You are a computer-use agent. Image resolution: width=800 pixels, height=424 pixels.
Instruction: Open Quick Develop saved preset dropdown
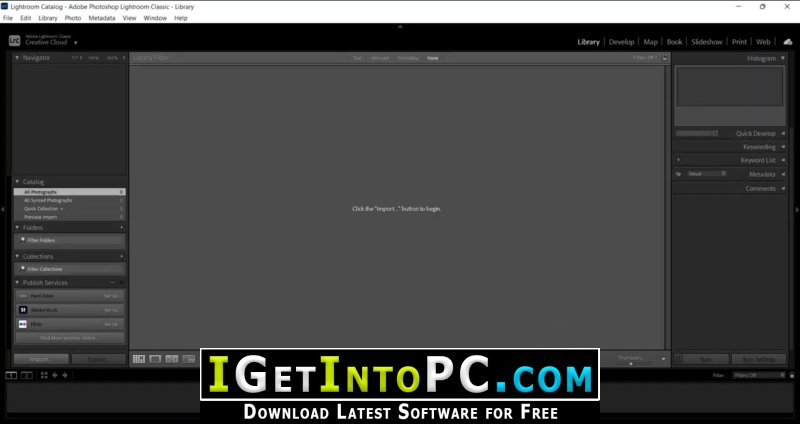(x=697, y=133)
